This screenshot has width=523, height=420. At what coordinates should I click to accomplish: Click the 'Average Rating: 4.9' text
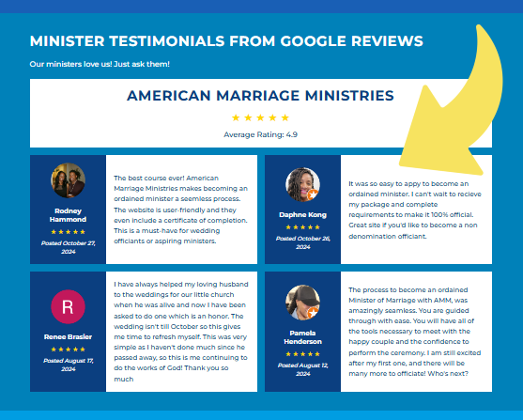pyautogui.click(x=260, y=134)
